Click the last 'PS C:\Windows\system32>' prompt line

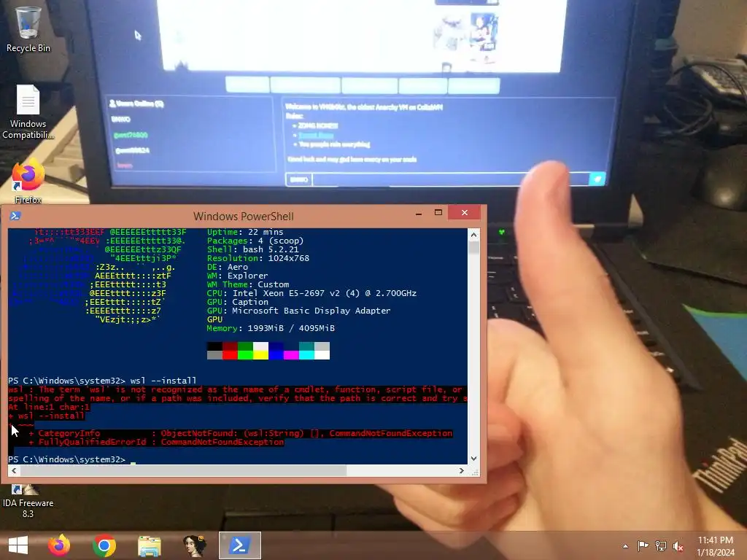[x=66, y=459]
